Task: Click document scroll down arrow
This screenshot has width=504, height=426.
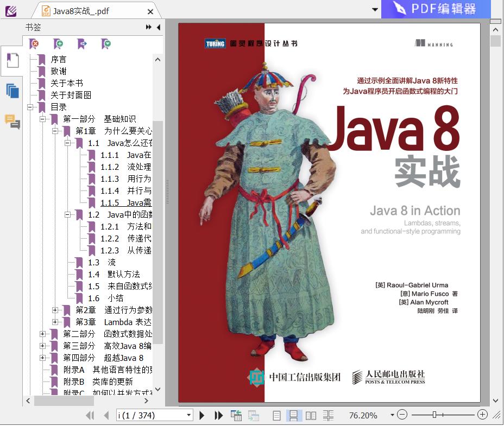Action: [x=495, y=400]
